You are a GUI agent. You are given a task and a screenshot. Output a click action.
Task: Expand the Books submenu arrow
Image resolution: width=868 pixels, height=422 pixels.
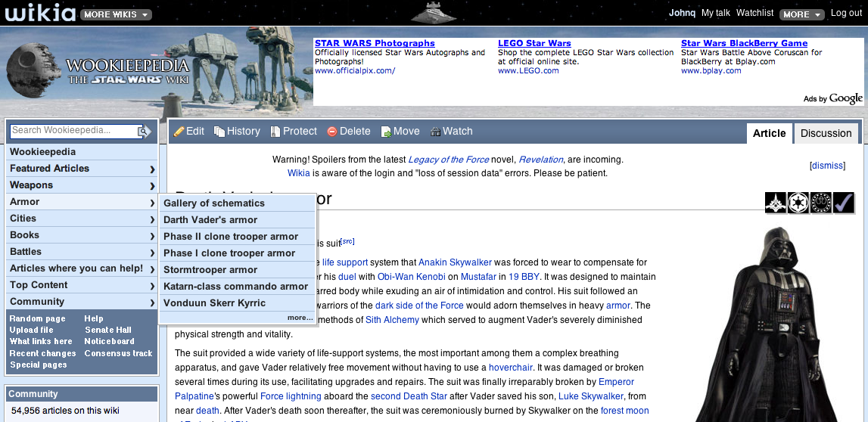[151, 235]
